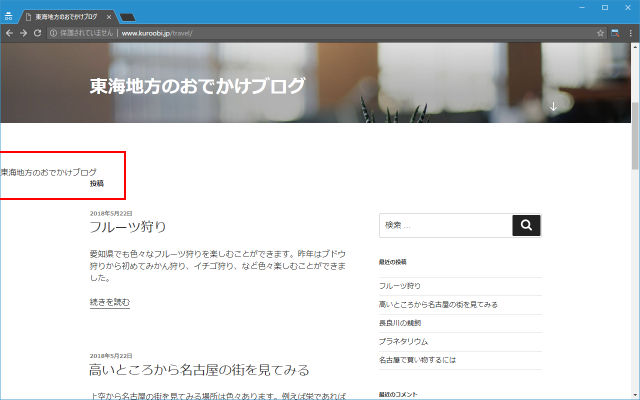Click the browser back arrow
Viewport: 640px width, 400px height.
pyautogui.click(x=9, y=33)
